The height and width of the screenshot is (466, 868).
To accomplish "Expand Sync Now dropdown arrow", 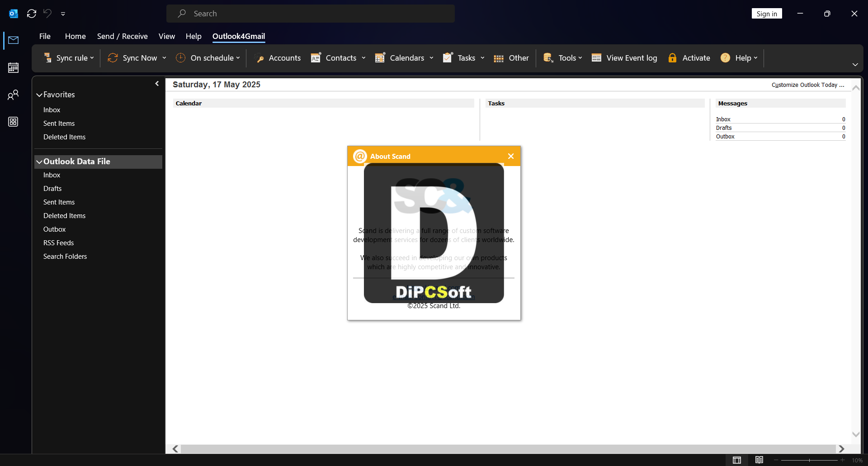I will click(x=164, y=58).
